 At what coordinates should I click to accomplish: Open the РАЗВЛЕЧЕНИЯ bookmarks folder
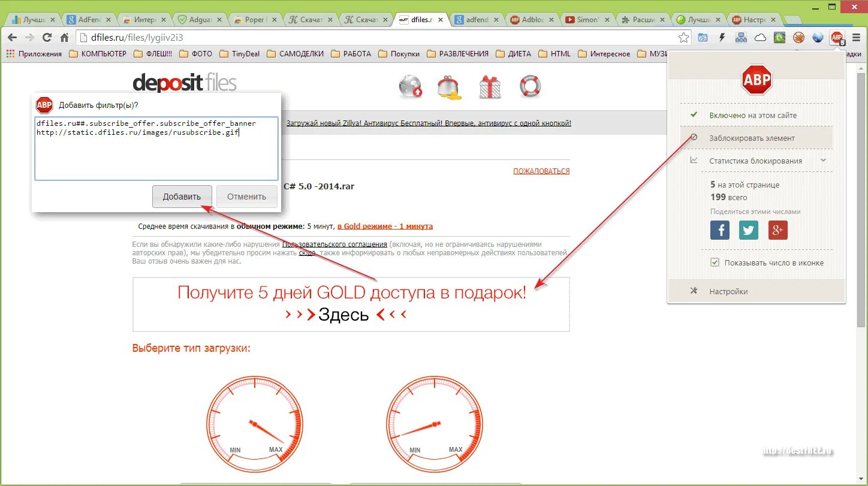(457, 54)
